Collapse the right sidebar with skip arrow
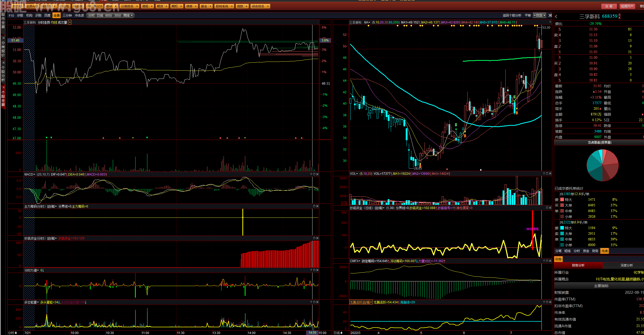Viewport: 644px width, 335px height. click(x=550, y=15)
